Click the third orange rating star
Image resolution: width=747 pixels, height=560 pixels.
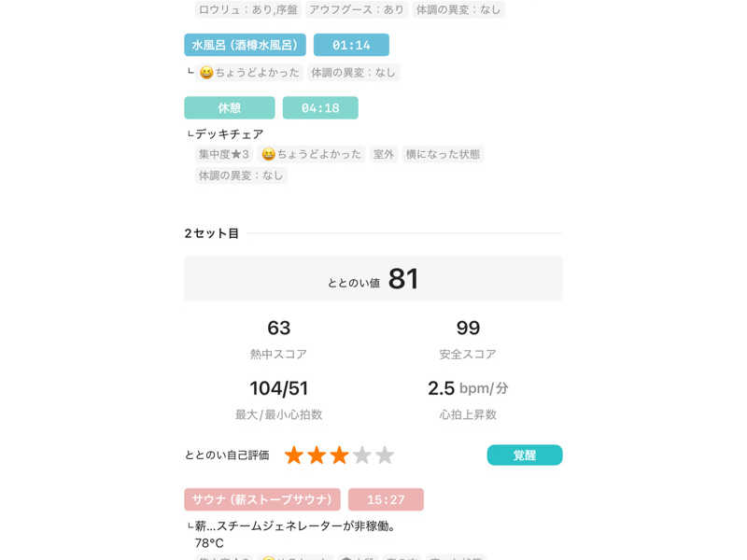pyautogui.click(x=339, y=455)
